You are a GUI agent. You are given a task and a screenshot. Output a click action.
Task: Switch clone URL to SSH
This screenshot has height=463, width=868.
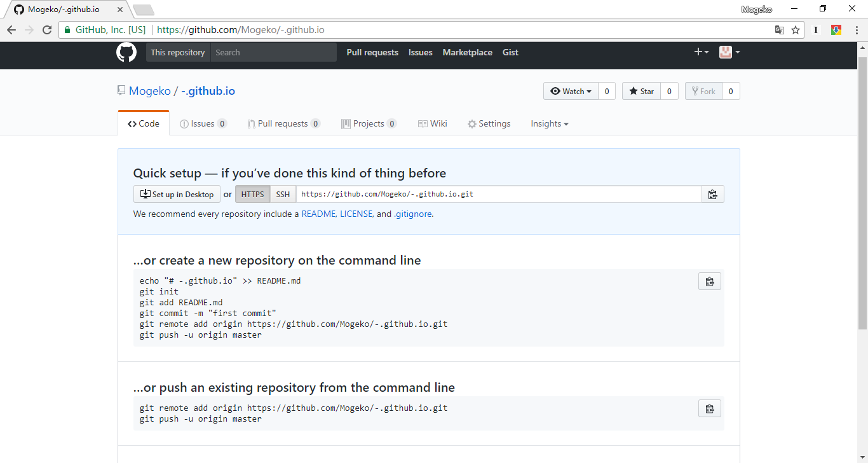click(283, 195)
